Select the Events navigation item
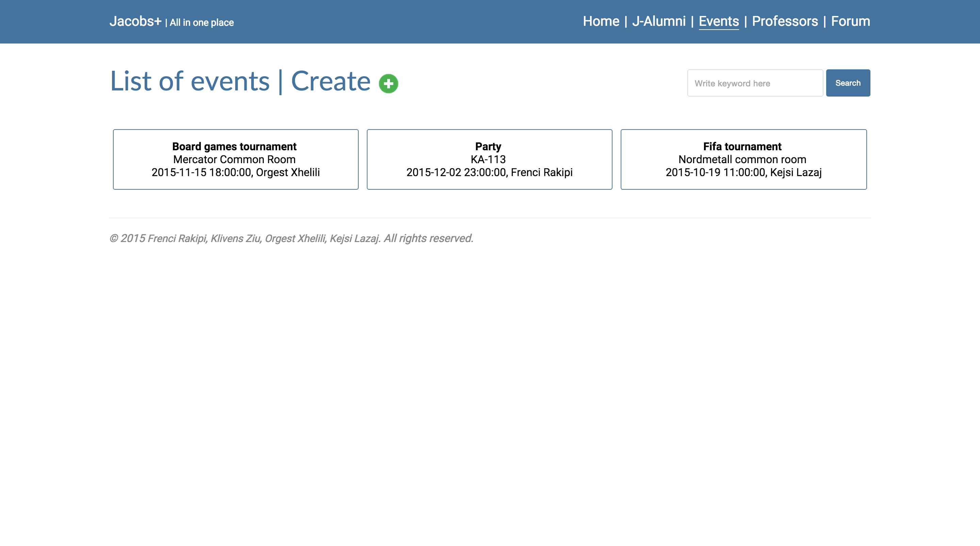 coord(718,21)
